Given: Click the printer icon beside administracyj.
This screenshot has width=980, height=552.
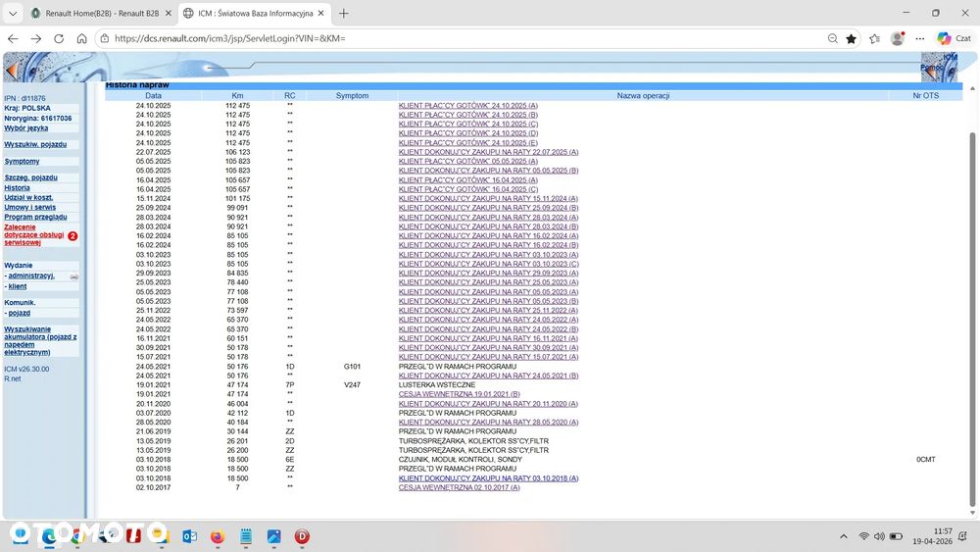Looking at the screenshot, I should [74, 276].
